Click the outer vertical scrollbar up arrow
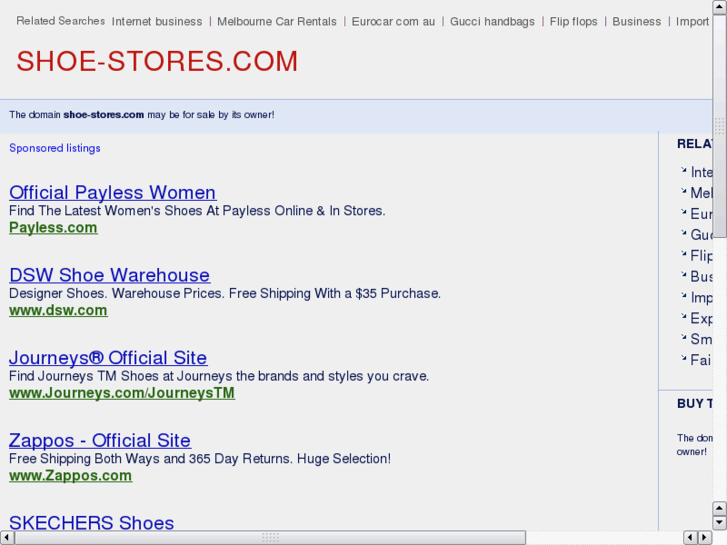The width and height of the screenshot is (727, 545). pyautogui.click(x=720, y=7)
